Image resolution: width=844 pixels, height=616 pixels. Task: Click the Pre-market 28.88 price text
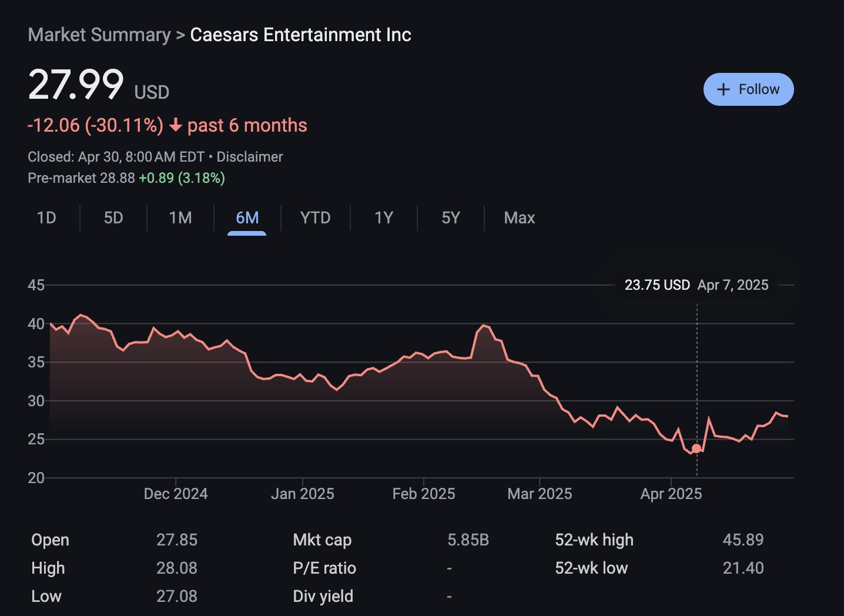click(82, 178)
